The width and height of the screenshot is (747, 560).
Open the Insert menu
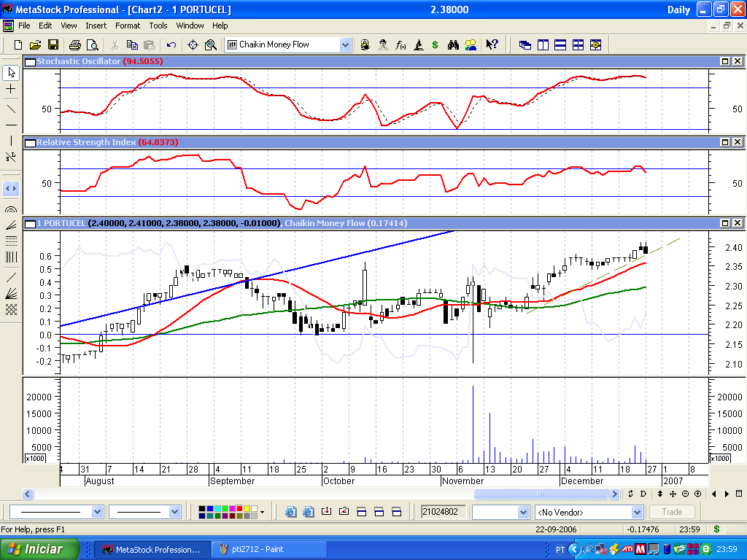[96, 26]
